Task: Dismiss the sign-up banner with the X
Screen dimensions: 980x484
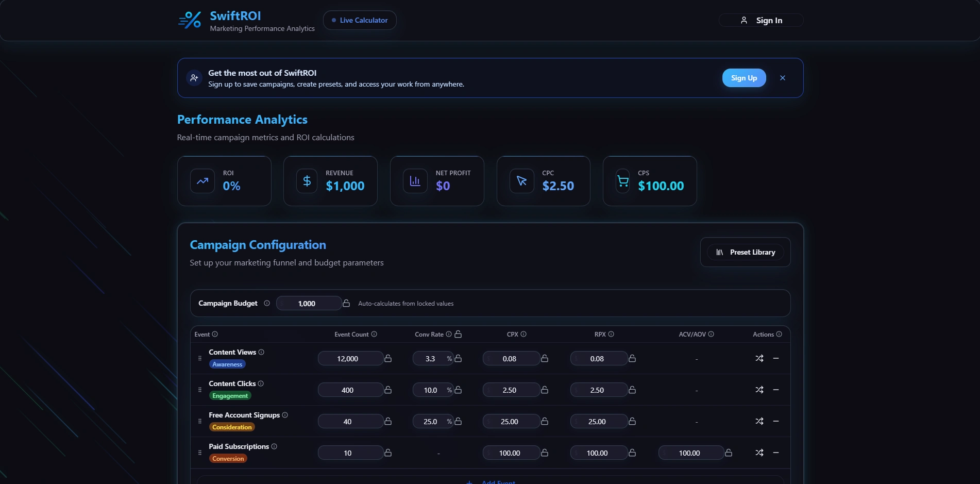Action: click(783, 78)
